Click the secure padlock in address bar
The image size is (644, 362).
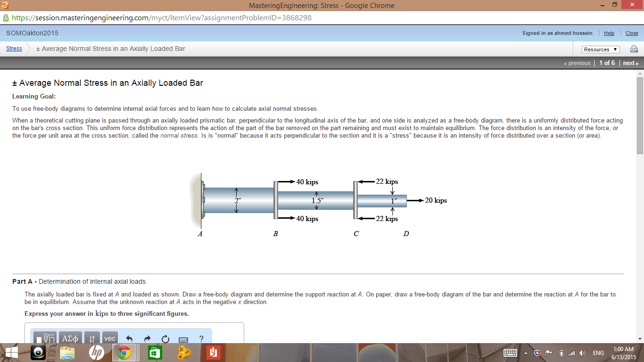coord(6,18)
